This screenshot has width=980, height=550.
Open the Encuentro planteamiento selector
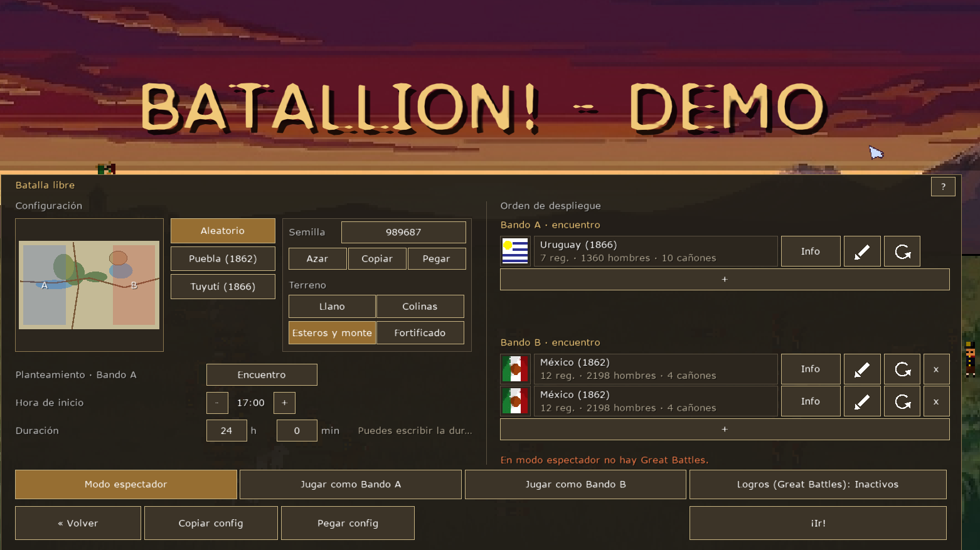[x=262, y=375]
